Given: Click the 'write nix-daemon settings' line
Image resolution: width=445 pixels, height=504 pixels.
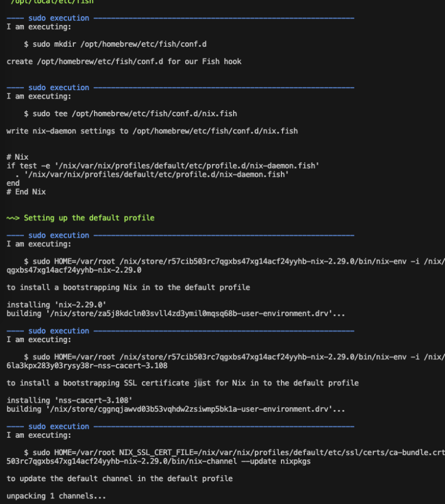Looking at the screenshot, I should 152,131.
